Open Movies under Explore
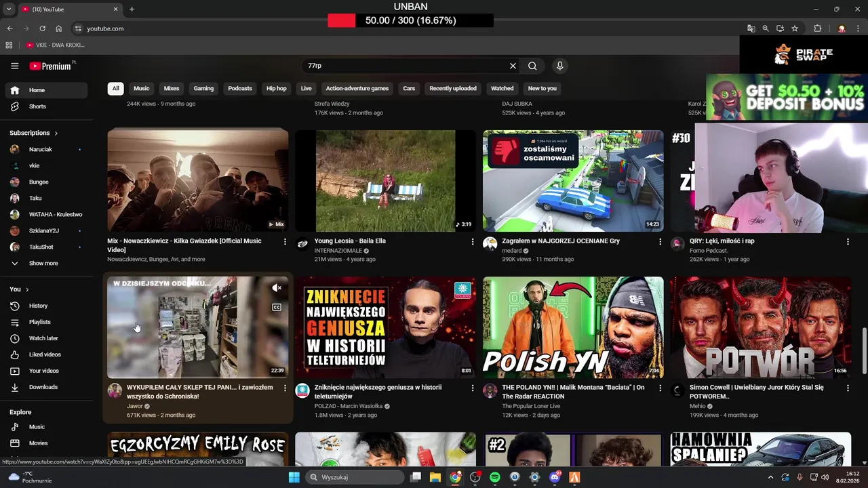The image size is (868, 488). pyautogui.click(x=46, y=443)
